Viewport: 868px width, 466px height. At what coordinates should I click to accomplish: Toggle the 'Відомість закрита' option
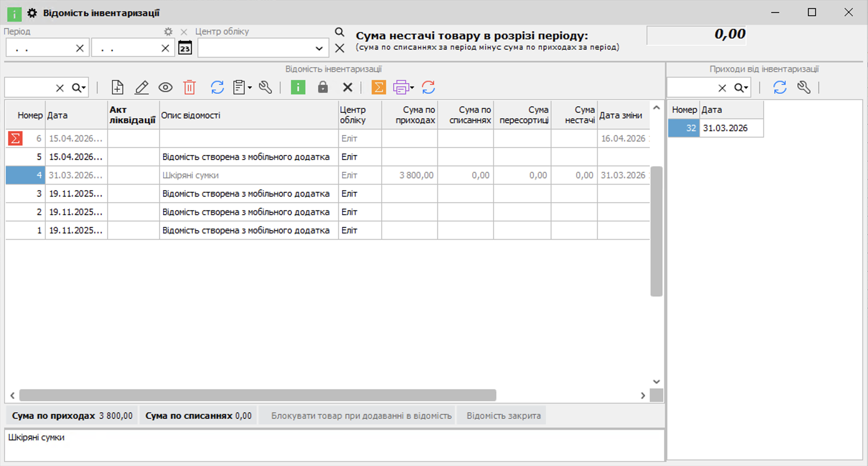pos(504,416)
